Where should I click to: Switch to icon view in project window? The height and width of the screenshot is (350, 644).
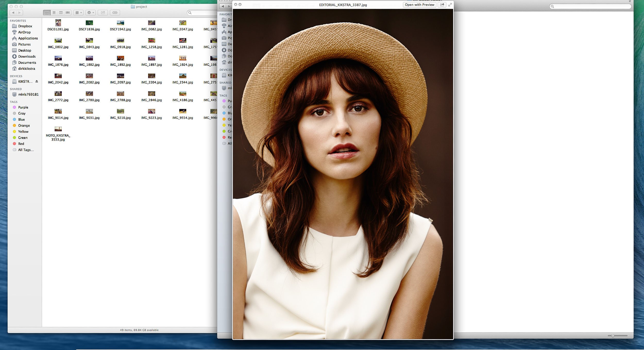pos(47,13)
